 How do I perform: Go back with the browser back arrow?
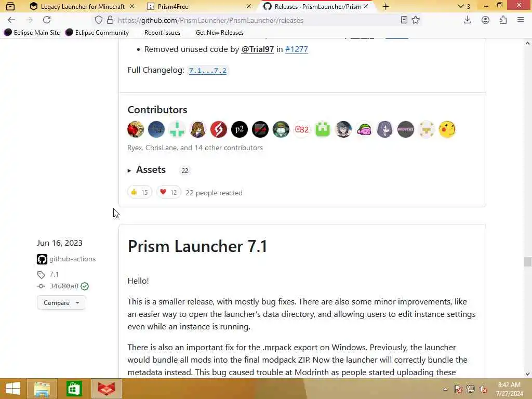11,20
